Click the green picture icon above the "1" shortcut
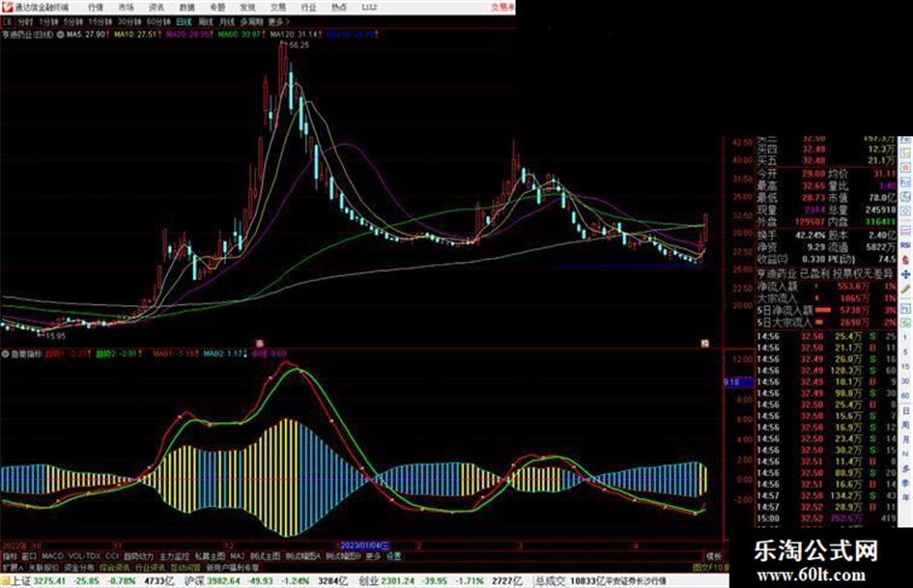 pyautogui.click(x=905, y=322)
